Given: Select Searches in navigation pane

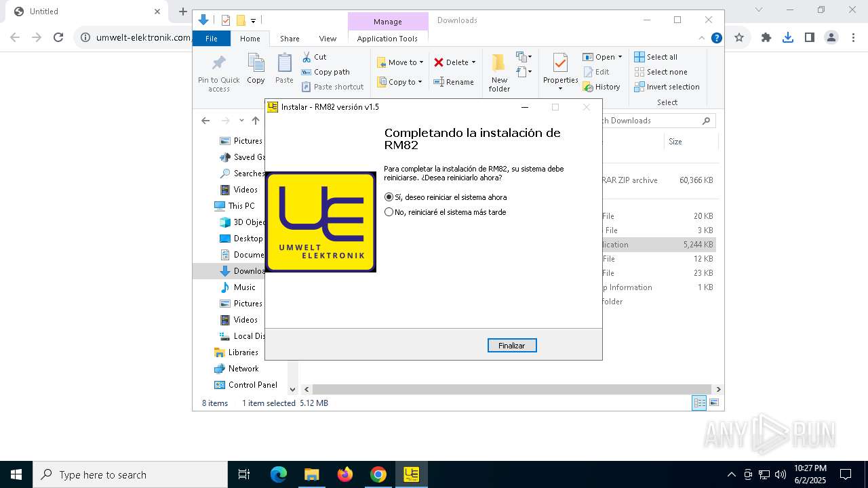Looking at the screenshot, I should click(241, 174).
